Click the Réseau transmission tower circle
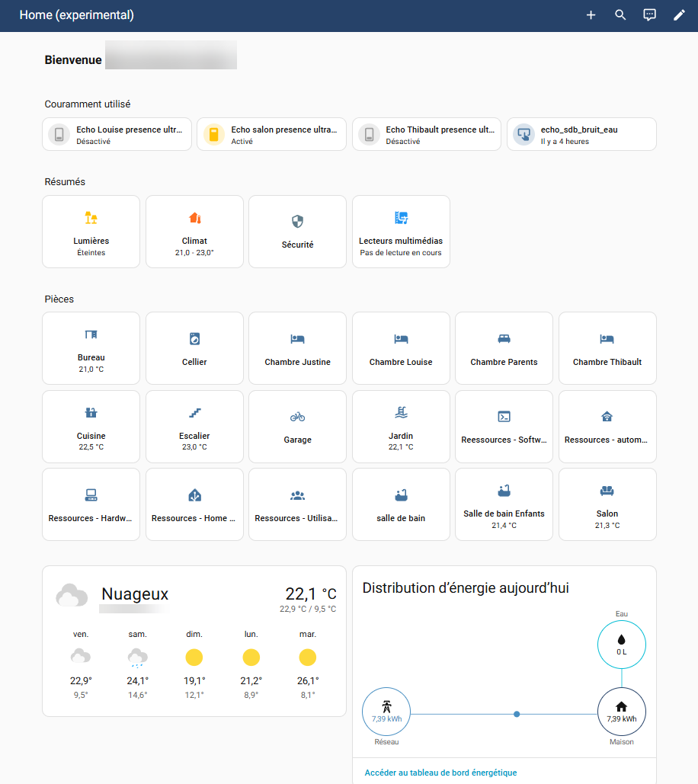Image resolution: width=698 pixels, height=784 pixels. pos(386,712)
